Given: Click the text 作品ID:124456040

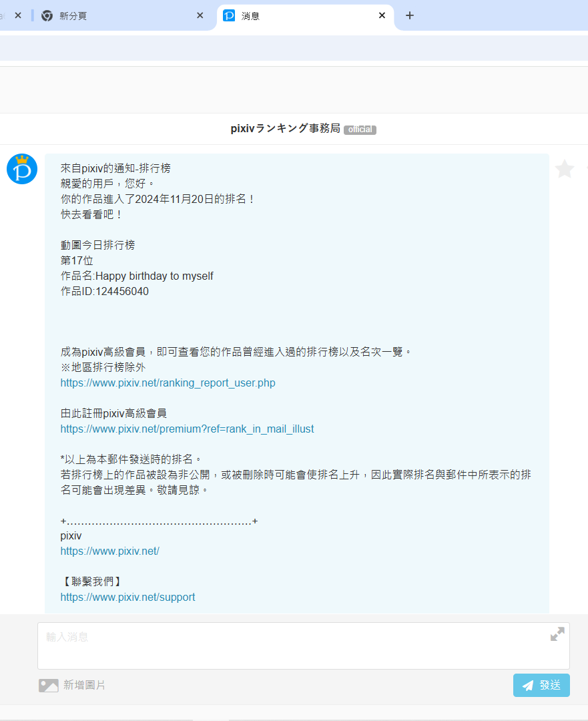Looking at the screenshot, I should pyautogui.click(x=104, y=292).
